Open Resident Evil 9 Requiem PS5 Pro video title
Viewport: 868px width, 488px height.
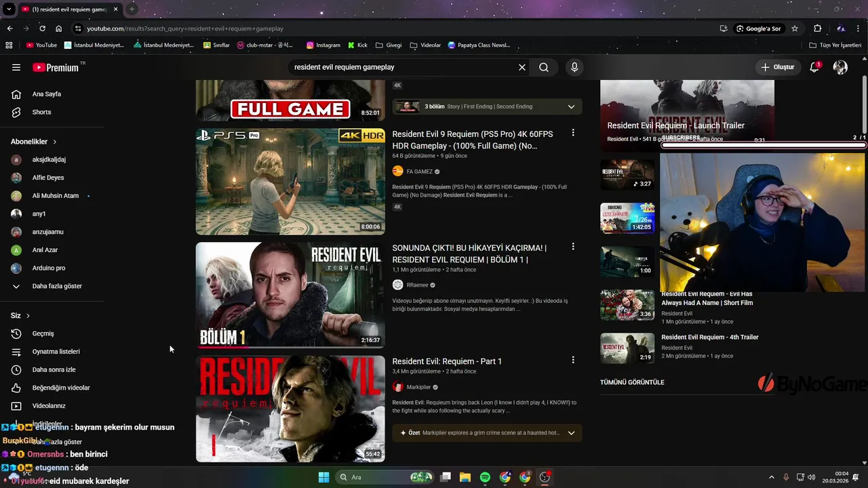[x=473, y=140]
